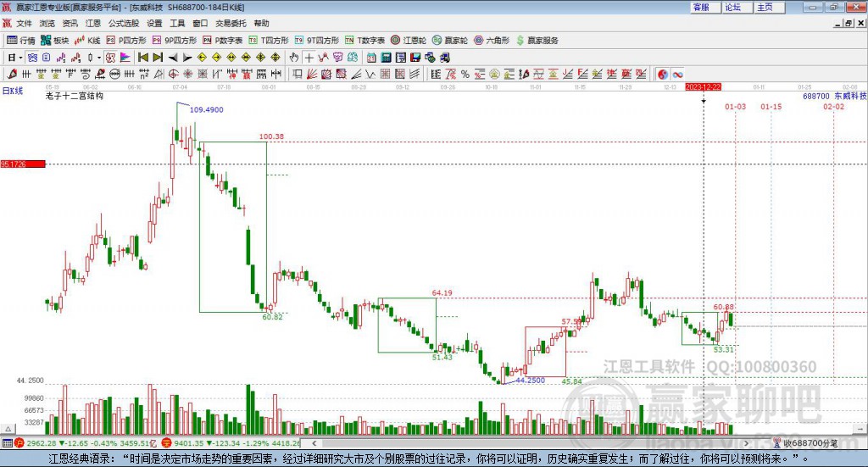
Task: Click the up-arrow panel expander at bottom-left
Action: pyautogui.click(x=8, y=429)
